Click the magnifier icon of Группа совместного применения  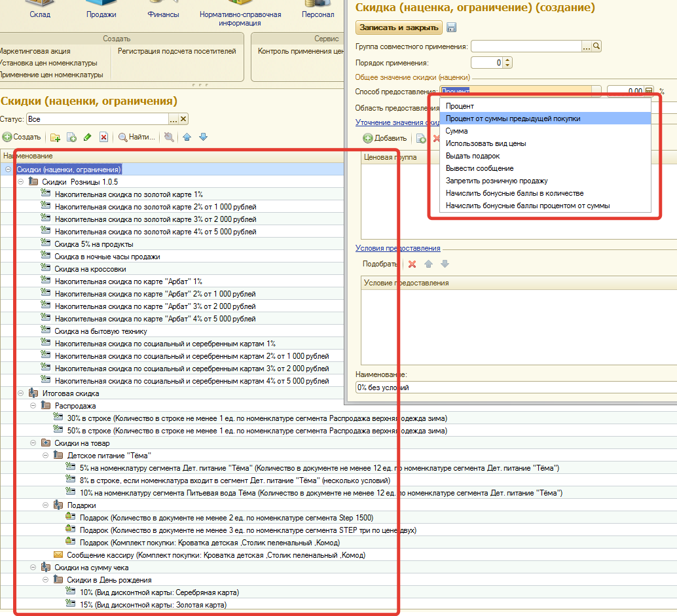[x=596, y=46]
